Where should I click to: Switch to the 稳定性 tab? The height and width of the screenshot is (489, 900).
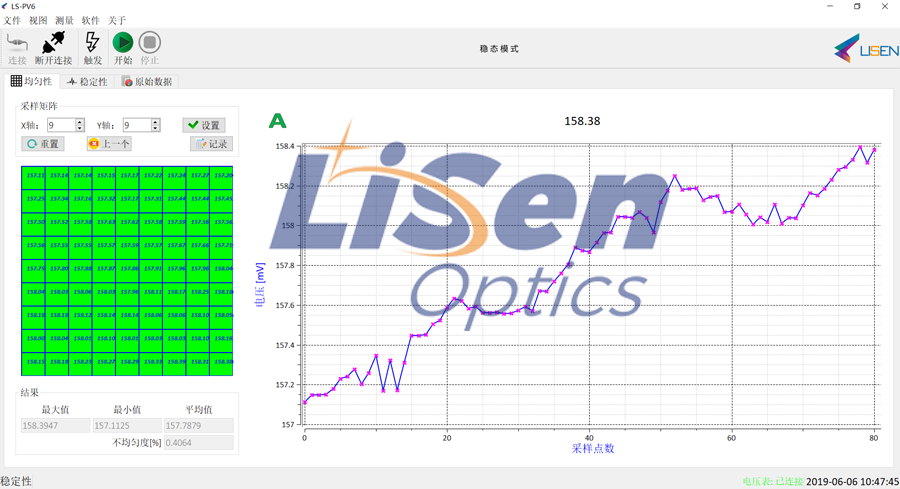(87, 81)
